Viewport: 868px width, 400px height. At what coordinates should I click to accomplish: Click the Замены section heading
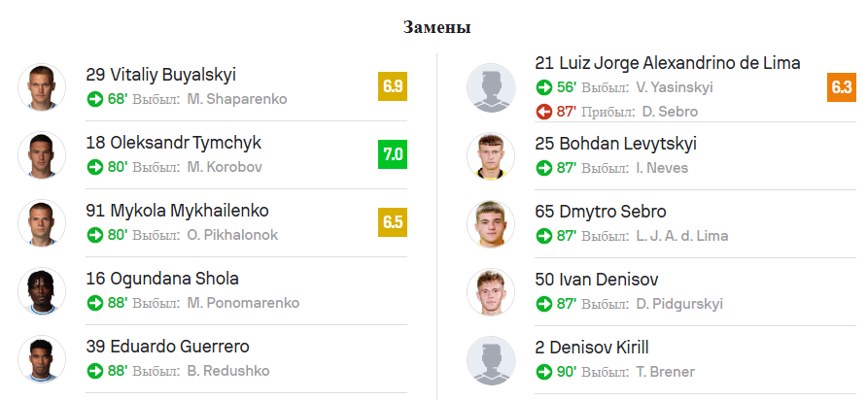(x=437, y=27)
